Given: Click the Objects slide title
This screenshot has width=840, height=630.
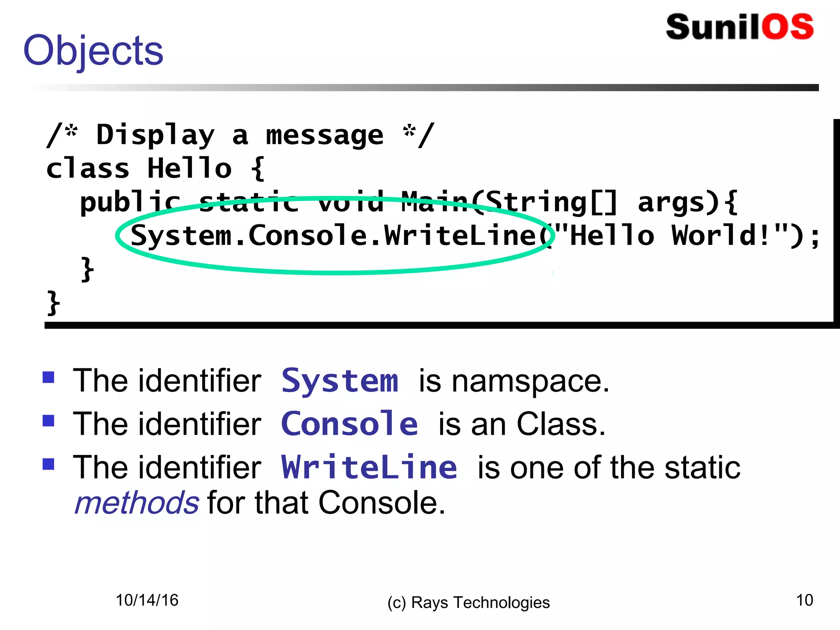Looking at the screenshot, I should click(x=94, y=50).
